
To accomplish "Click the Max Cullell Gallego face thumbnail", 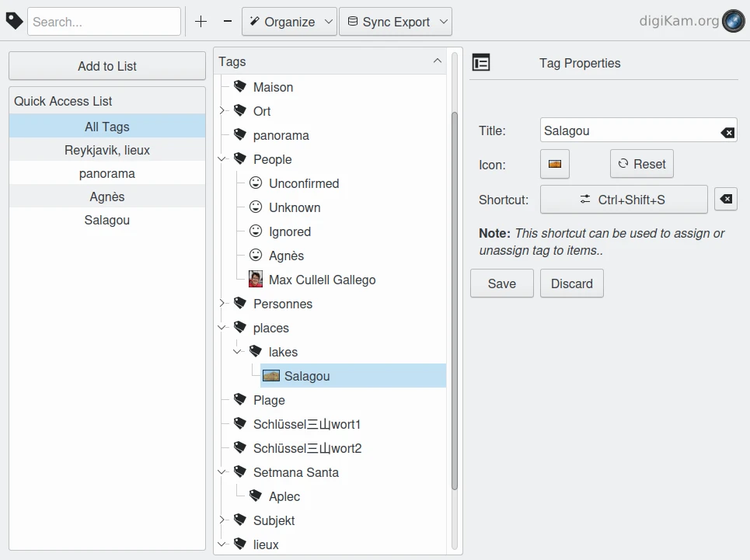I will 256,280.
